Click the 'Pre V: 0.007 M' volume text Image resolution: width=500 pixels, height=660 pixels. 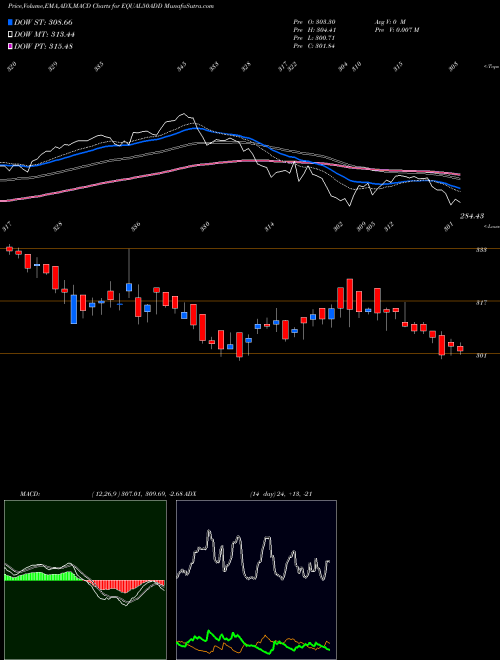coord(396,30)
